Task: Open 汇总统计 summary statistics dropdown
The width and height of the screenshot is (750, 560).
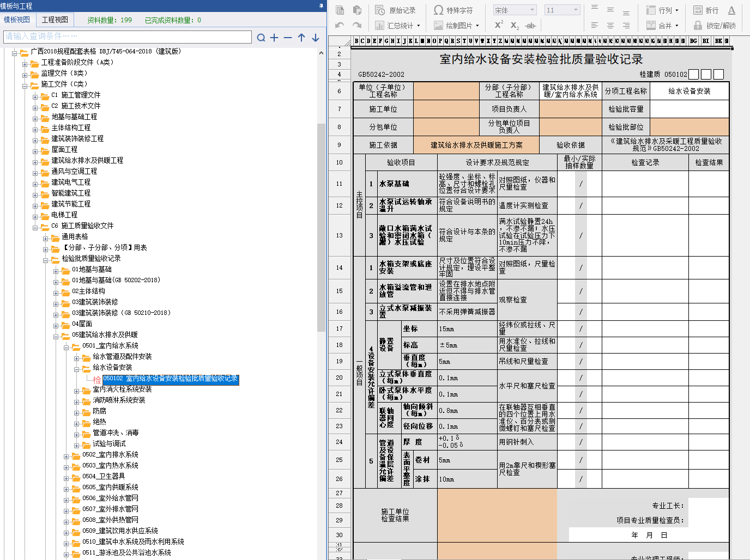Action: pos(398,26)
